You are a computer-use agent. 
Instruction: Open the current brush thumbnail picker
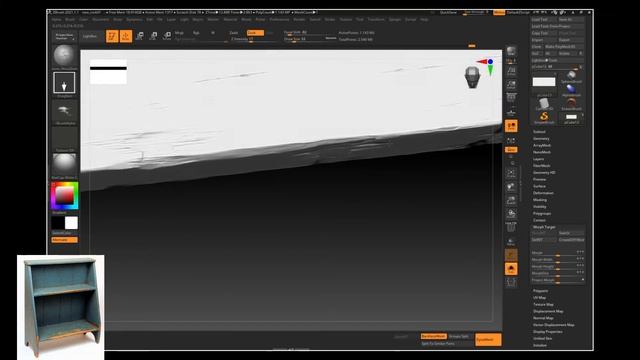[x=64, y=56]
